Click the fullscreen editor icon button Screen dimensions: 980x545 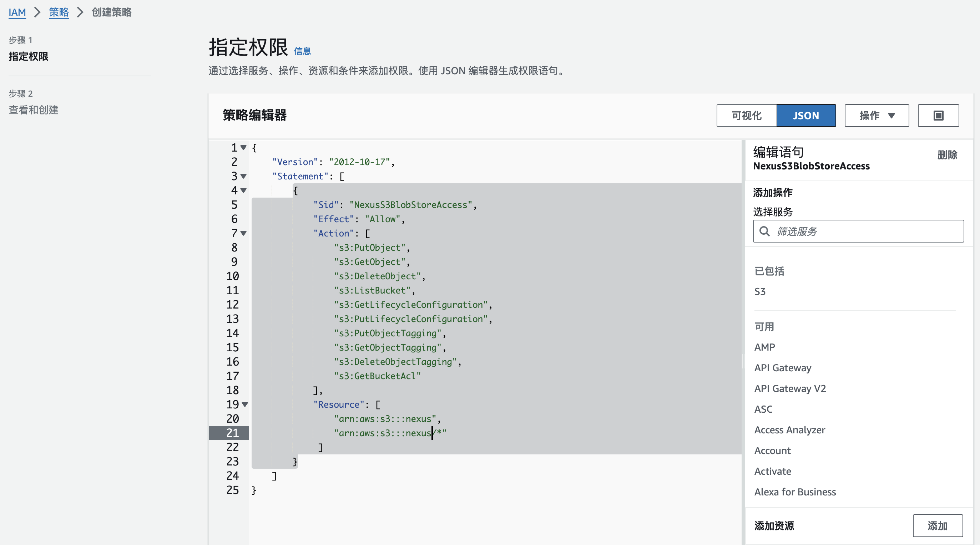coord(938,115)
